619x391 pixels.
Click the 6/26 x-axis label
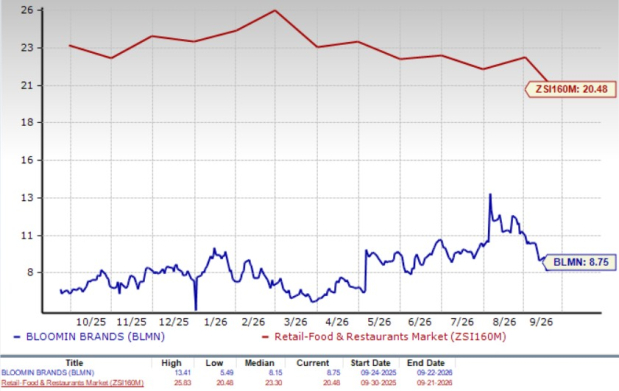point(420,322)
